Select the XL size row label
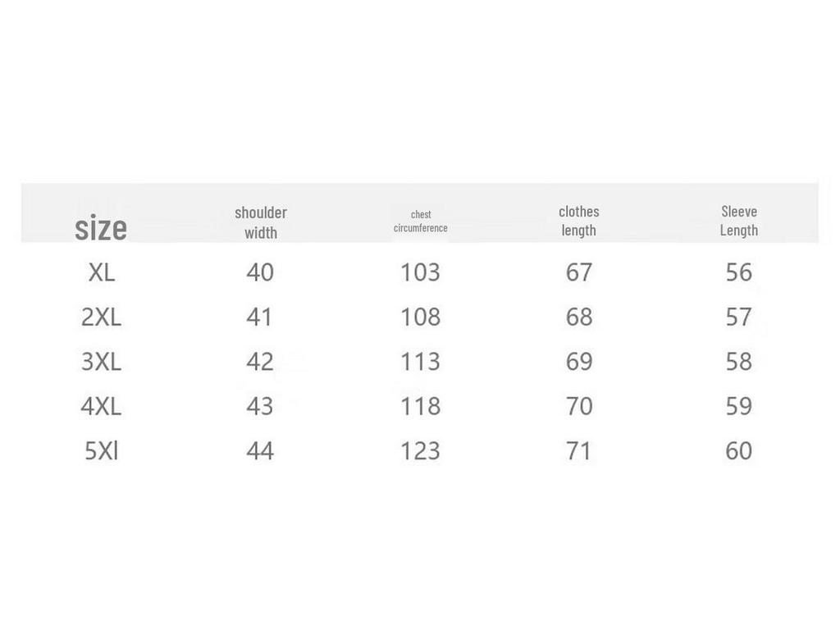840x630 pixels. point(102,272)
